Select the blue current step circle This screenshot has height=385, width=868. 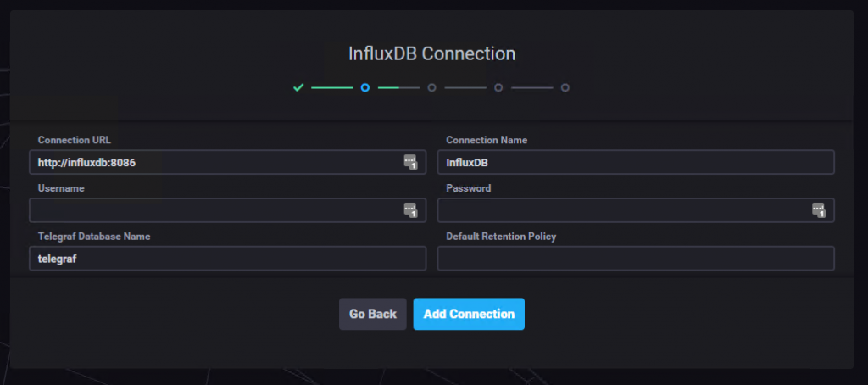click(x=364, y=87)
